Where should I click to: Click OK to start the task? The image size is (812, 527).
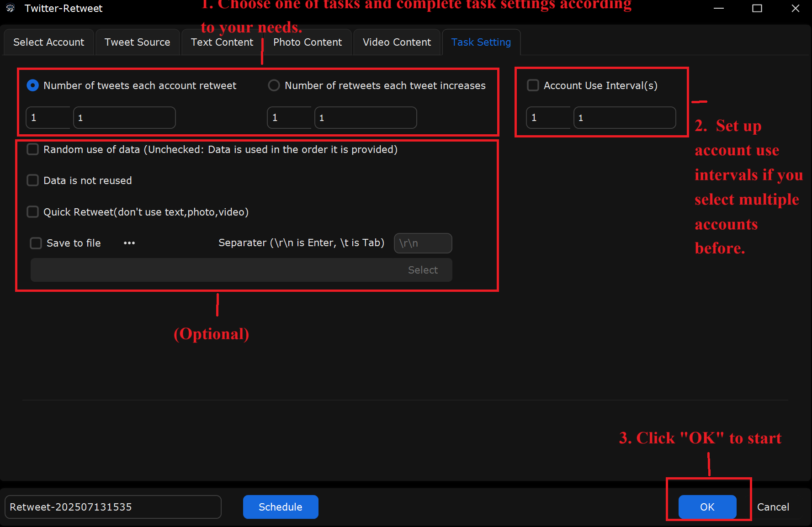coord(707,507)
